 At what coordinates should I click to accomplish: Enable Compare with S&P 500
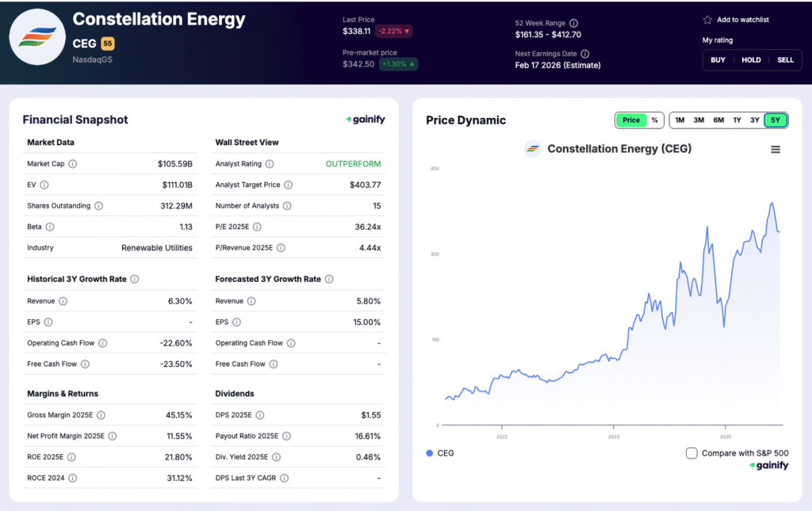pyautogui.click(x=691, y=451)
